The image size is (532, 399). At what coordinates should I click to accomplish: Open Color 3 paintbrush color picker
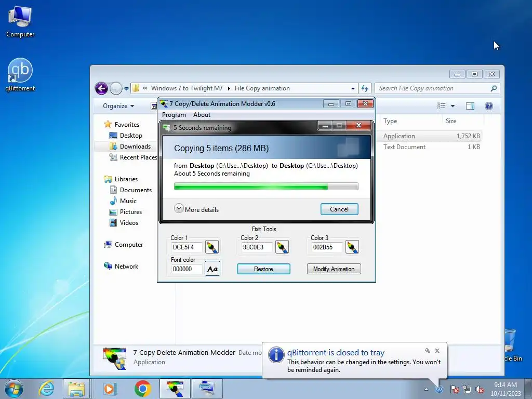tap(352, 247)
